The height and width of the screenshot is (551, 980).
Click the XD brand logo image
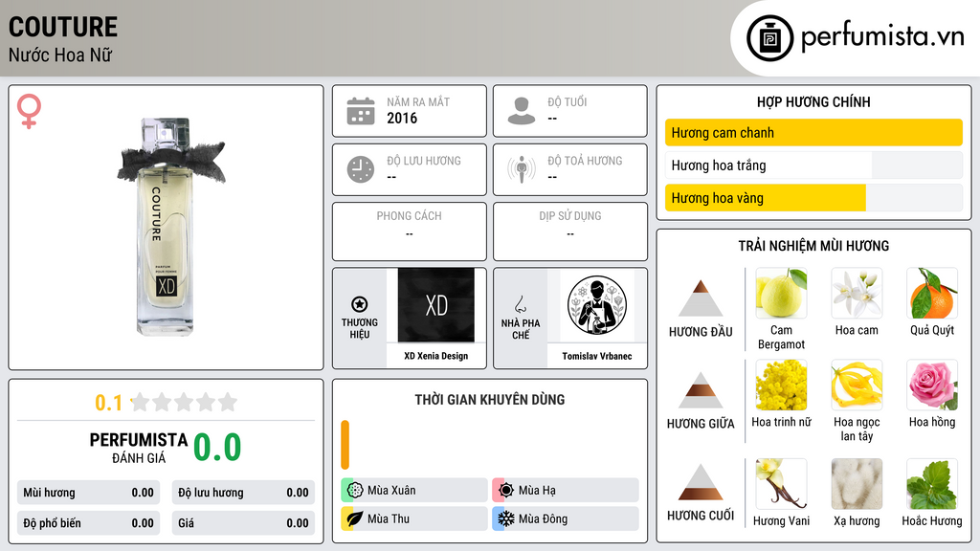point(436,305)
